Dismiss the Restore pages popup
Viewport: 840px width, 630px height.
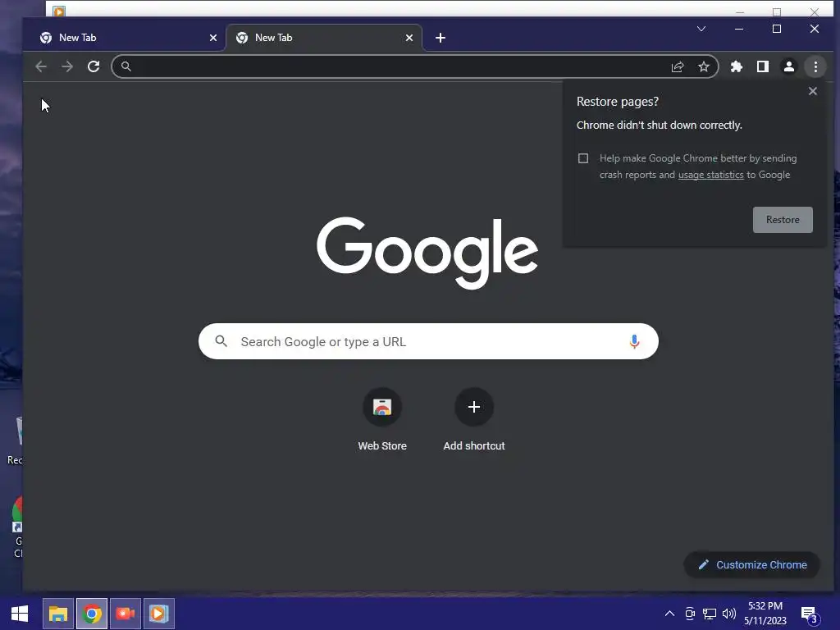(x=813, y=91)
